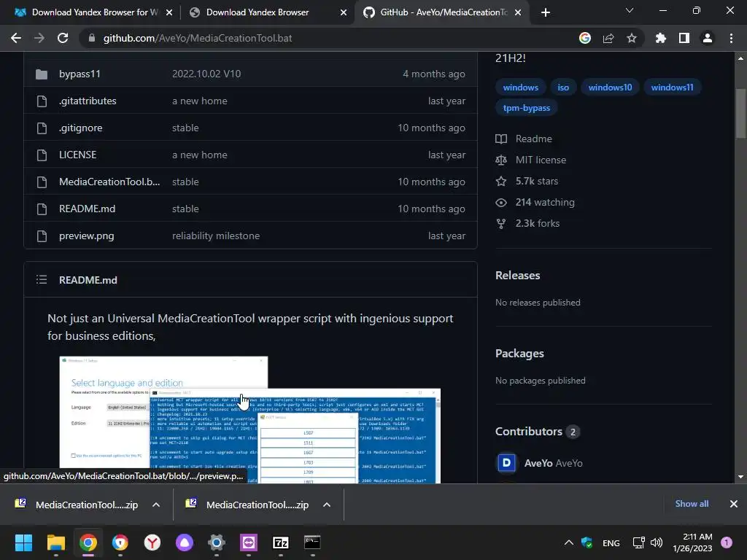The image size is (747, 560).
Task: Show hidden system tray icons
Action: (x=568, y=542)
